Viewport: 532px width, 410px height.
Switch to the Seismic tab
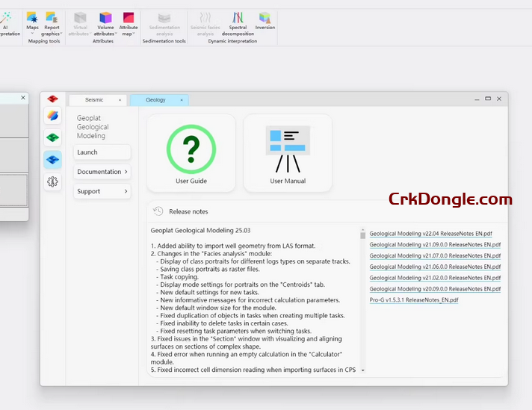click(94, 99)
